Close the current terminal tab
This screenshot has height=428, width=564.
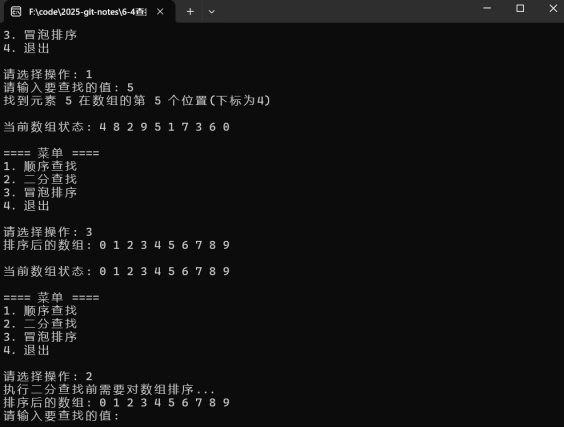pos(160,12)
